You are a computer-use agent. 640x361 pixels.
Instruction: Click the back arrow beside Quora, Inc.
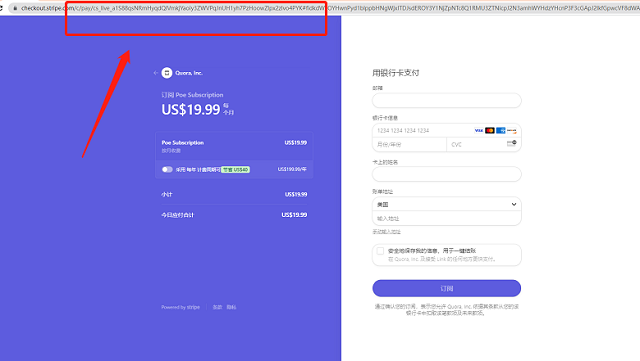(156, 73)
